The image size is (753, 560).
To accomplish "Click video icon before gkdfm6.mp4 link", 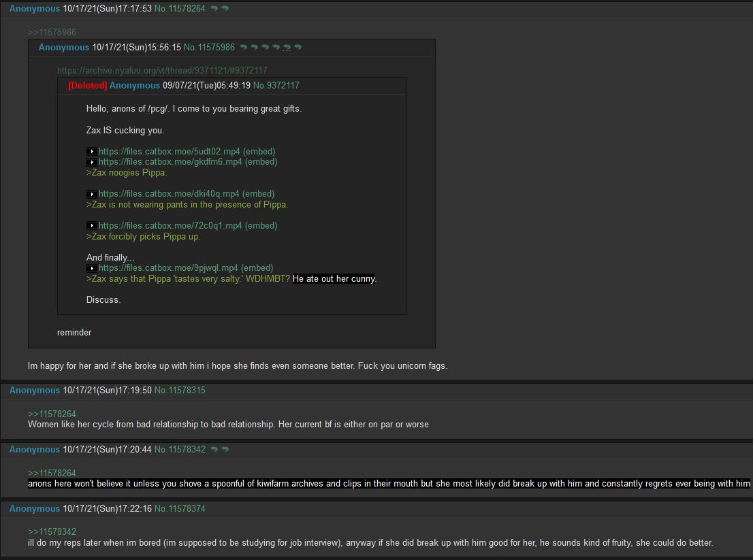I will 92,162.
